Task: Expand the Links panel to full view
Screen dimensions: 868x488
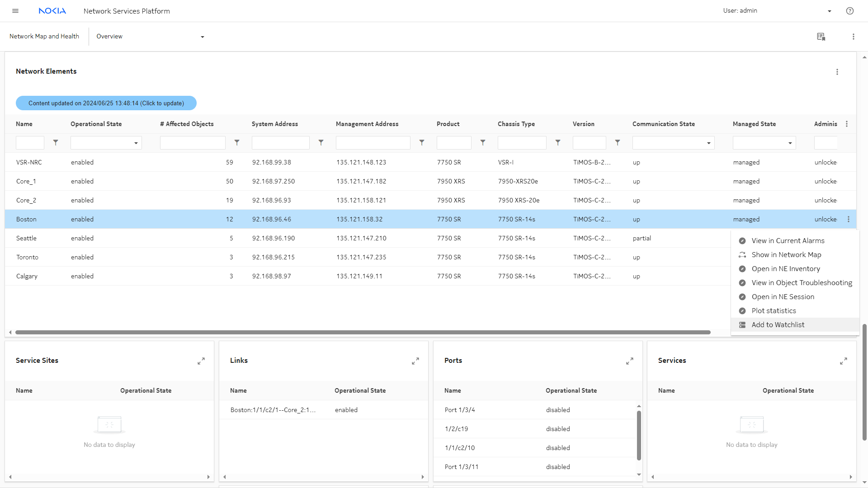Action: (415, 361)
